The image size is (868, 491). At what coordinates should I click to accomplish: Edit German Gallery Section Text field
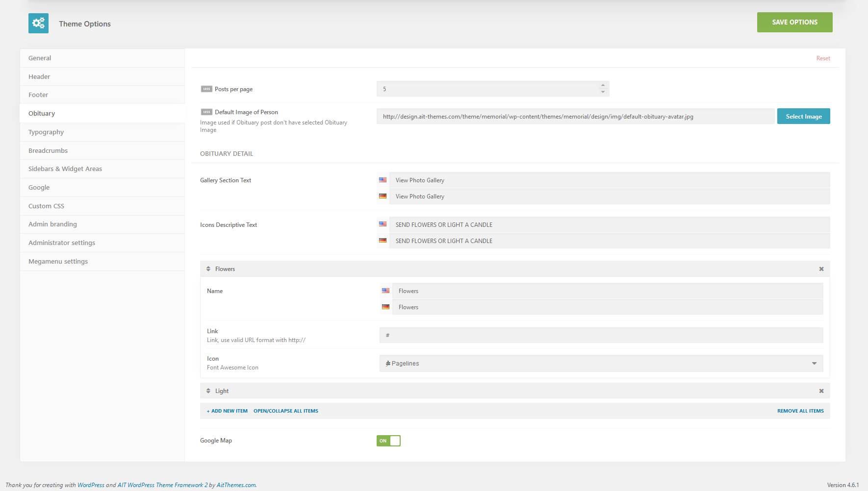(610, 196)
